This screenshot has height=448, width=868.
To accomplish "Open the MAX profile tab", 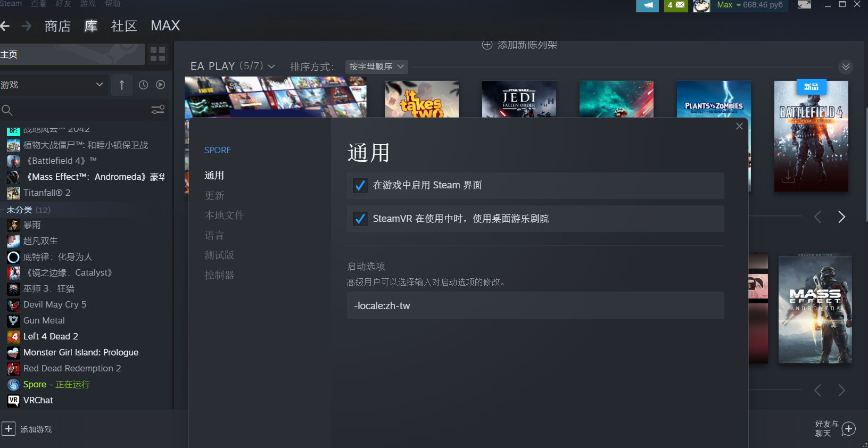I will coord(166,26).
